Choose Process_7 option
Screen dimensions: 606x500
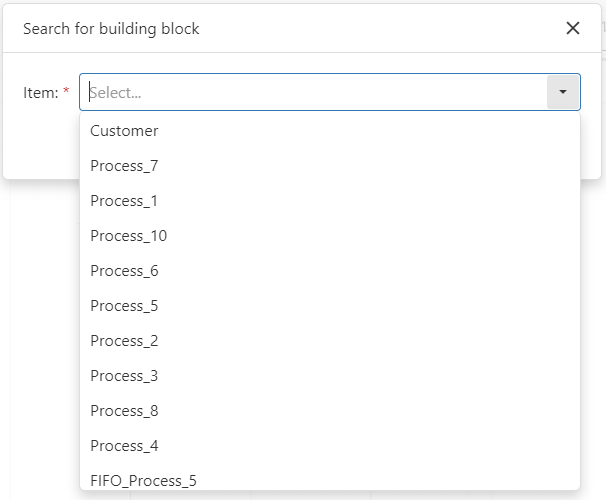click(x=124, y=166)
